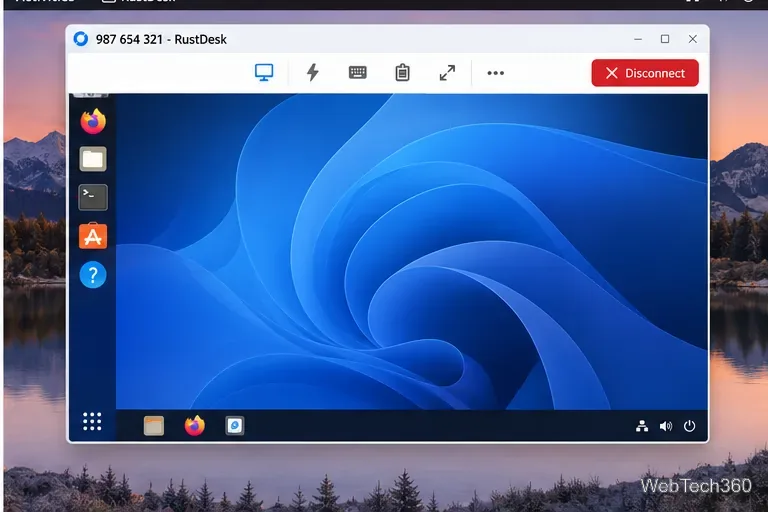The image size is (768, 512).
Task: Maximize the RustDesk window
Action: [665, 39]
